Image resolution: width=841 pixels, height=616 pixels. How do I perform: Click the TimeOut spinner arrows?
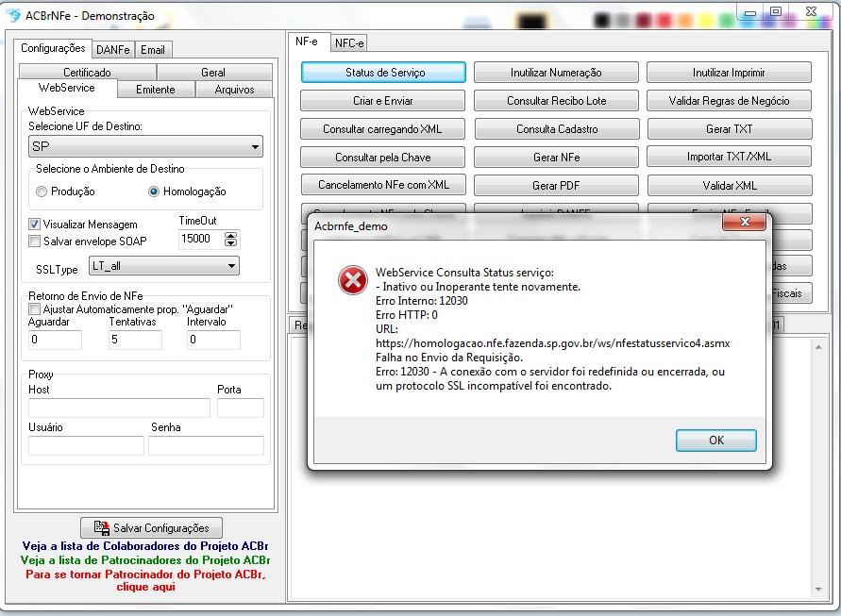[x=231, y=239]
